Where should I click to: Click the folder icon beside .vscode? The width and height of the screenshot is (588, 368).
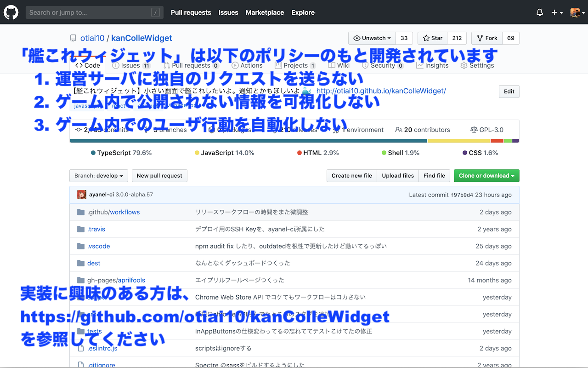(81, 246)
